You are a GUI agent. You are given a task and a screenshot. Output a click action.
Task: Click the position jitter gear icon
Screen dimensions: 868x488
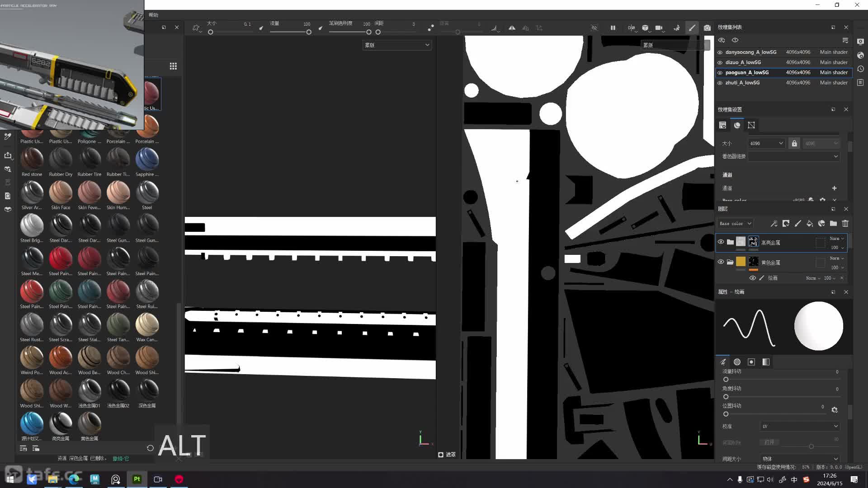coord(835,410)
